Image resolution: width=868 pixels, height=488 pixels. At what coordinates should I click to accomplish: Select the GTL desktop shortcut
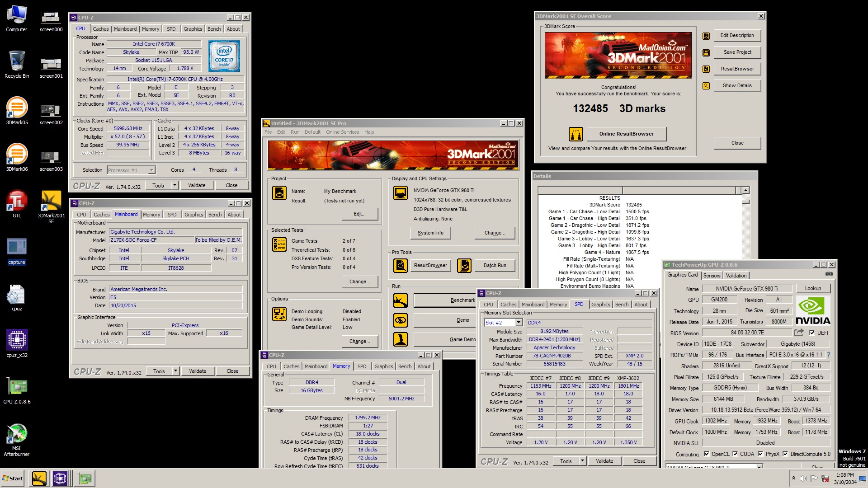point(17,204)
